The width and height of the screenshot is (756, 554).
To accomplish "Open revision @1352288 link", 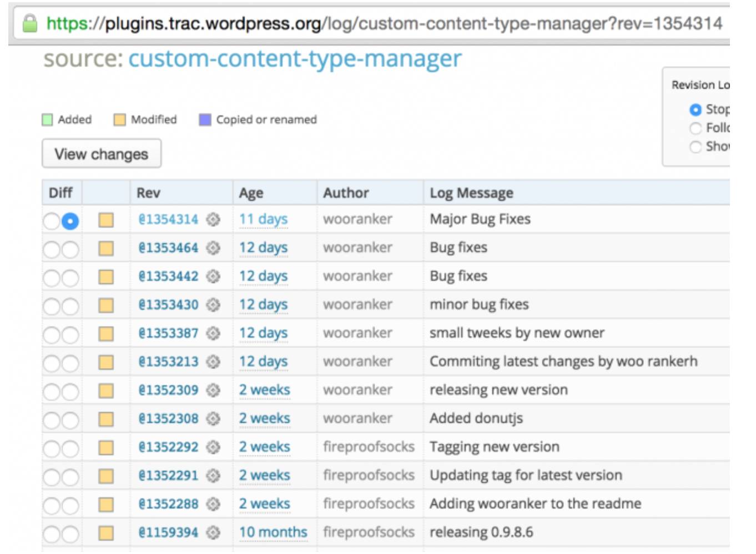I will (168, 504).
